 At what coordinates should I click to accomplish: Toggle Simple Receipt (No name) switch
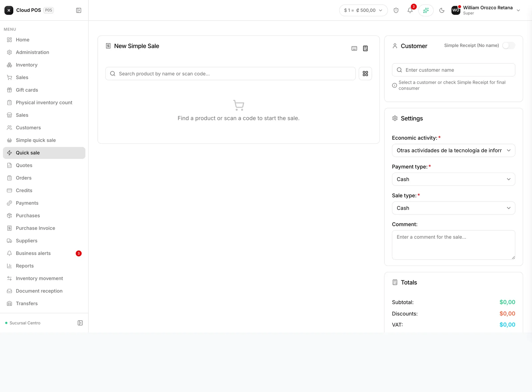508,46
